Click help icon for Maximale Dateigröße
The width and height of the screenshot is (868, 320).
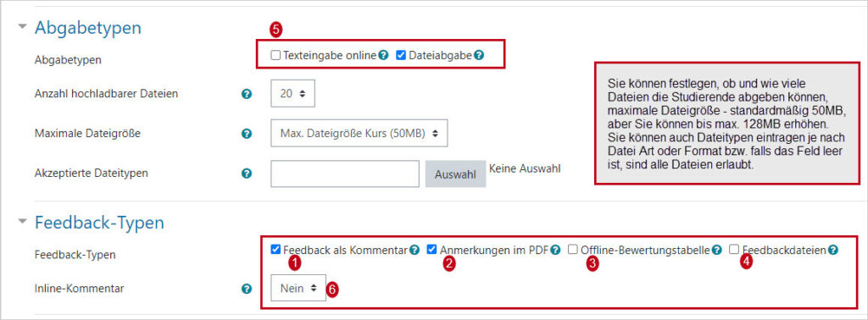pyautogui.click(x=247, y=133)
